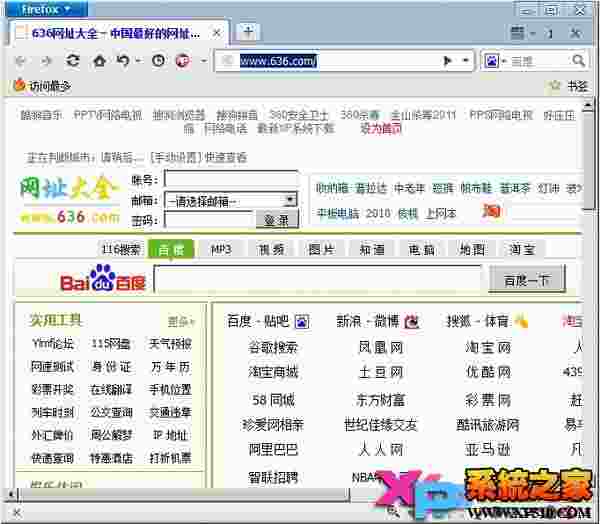Image resolution: width=600 pixels, height=524 pixels.
Task: Switch to the 淘宝 search tab
Action: 522,250
